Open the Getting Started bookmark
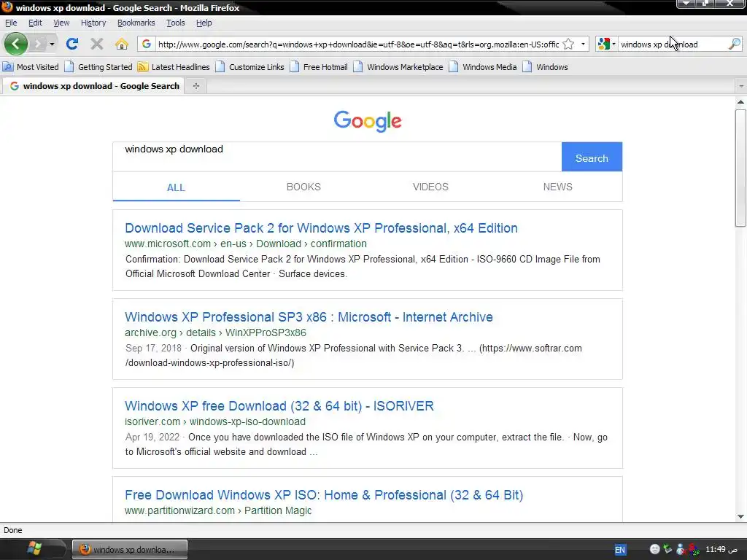 pos(98,67)
